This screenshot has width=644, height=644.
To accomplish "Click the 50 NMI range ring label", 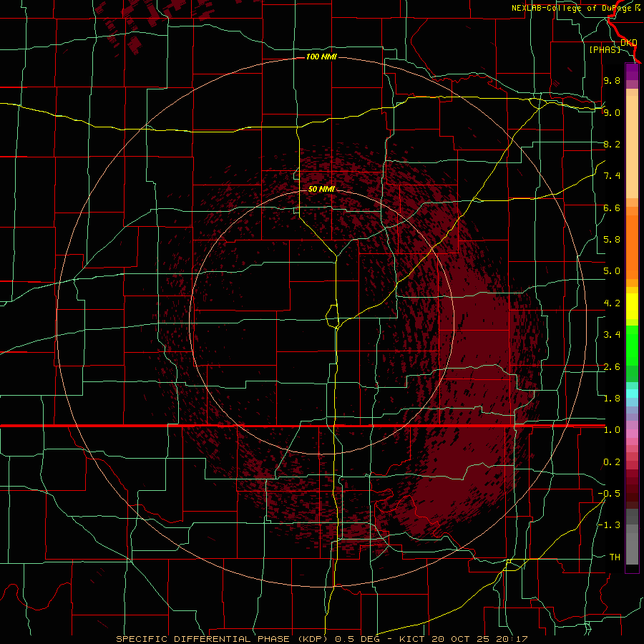I will (321, 189).
